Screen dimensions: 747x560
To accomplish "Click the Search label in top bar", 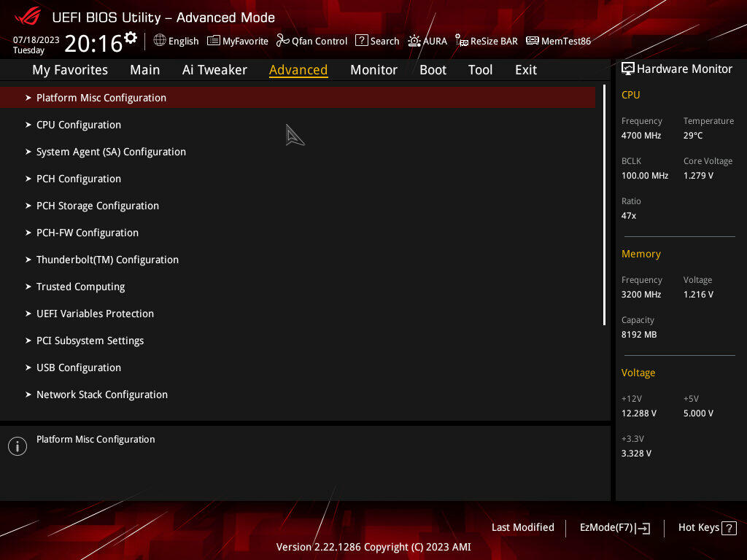I will click(384, 41).
